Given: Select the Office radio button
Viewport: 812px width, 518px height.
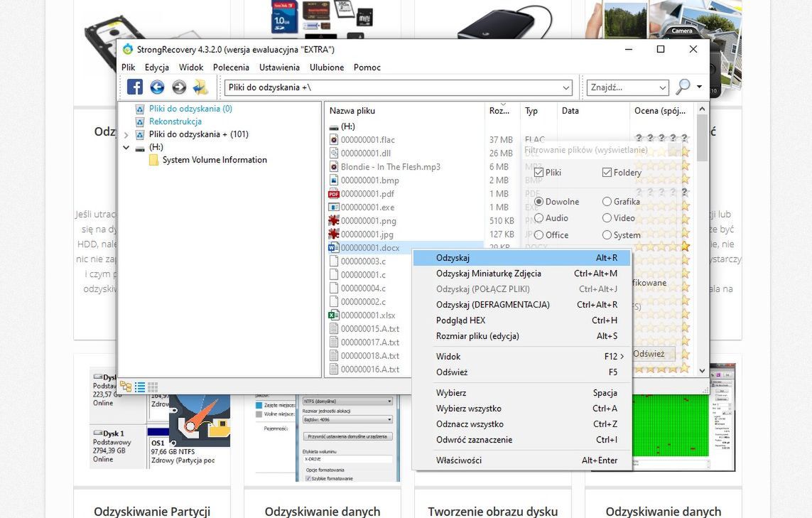Looking at the screenshot, I should (539, 234).
